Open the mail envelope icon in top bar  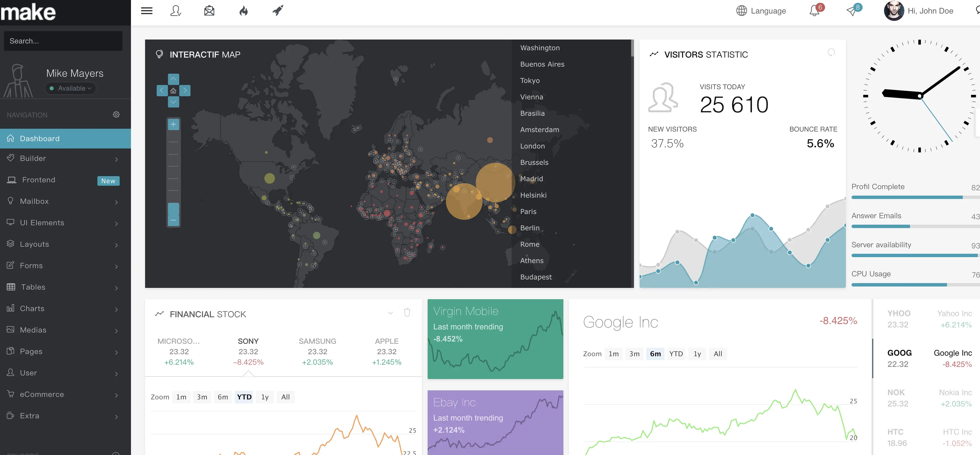click(209, 11)
